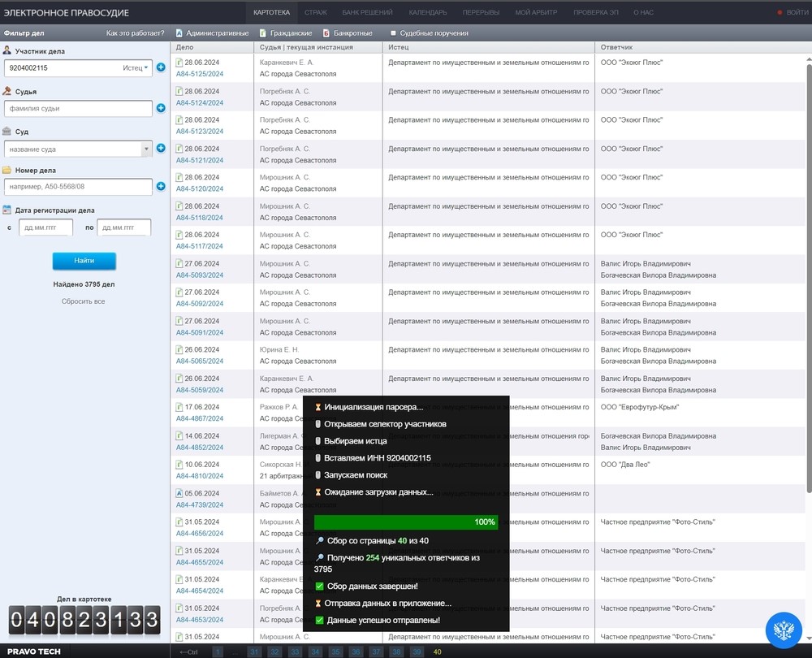
Task: Open the Истец role dropdown
Action: tap(136, 68)
